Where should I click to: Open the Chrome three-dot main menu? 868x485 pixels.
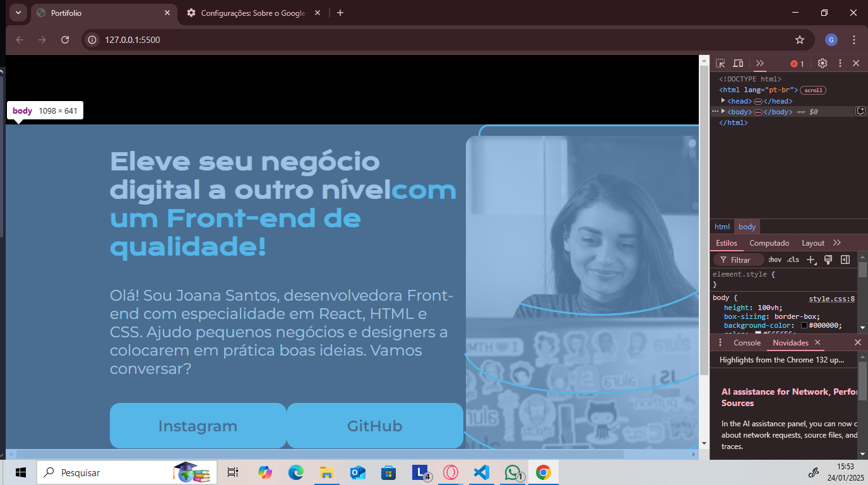(855, 40)
